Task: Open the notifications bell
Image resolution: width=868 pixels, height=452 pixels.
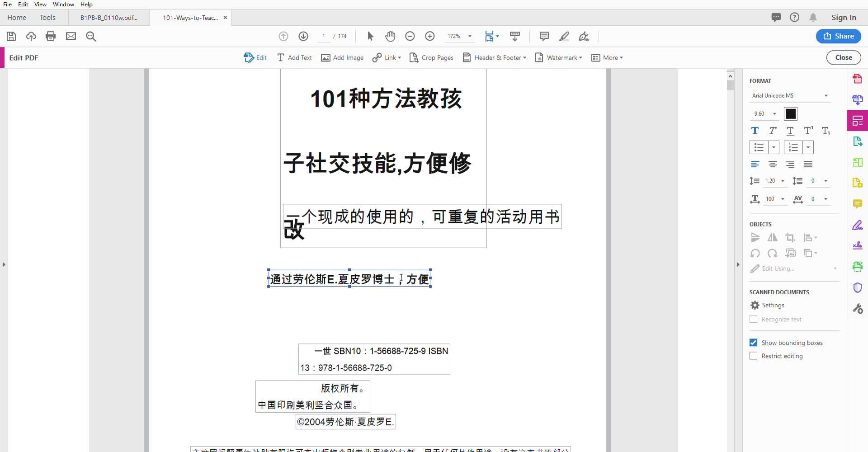Action: (813, 17)
